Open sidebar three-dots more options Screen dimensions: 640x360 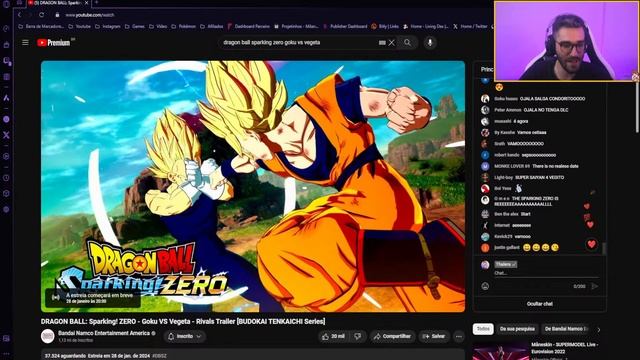point(6,354)
